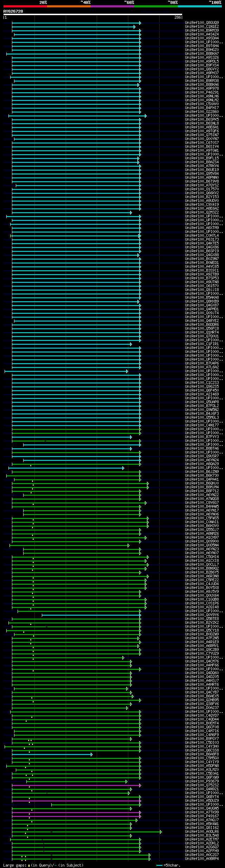
Task: Select hit label UniRef100_C6T0S7
Action: (x=202, y=143)
